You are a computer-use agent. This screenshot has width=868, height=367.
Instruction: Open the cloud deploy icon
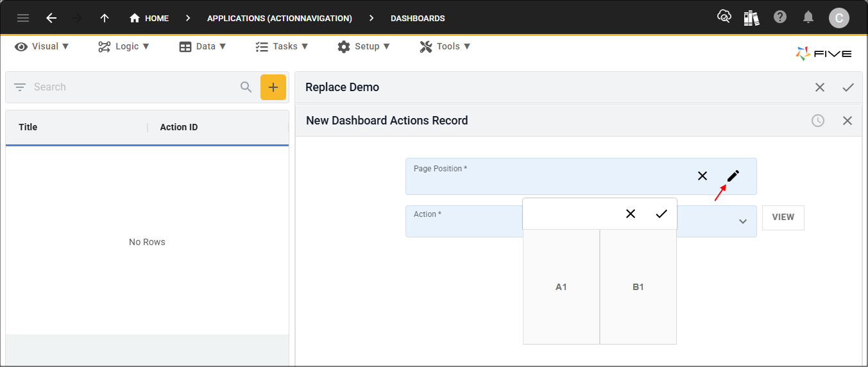tap(724, 17)
